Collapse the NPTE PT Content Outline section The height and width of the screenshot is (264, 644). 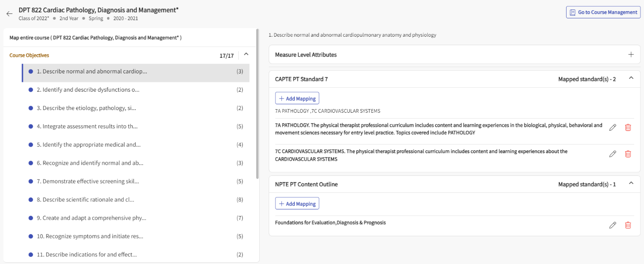631,183
